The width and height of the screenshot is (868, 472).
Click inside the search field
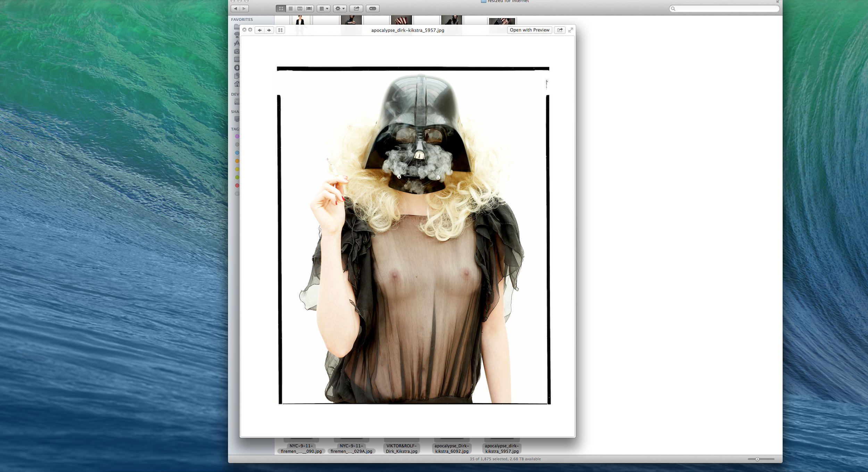click(724, 9)
